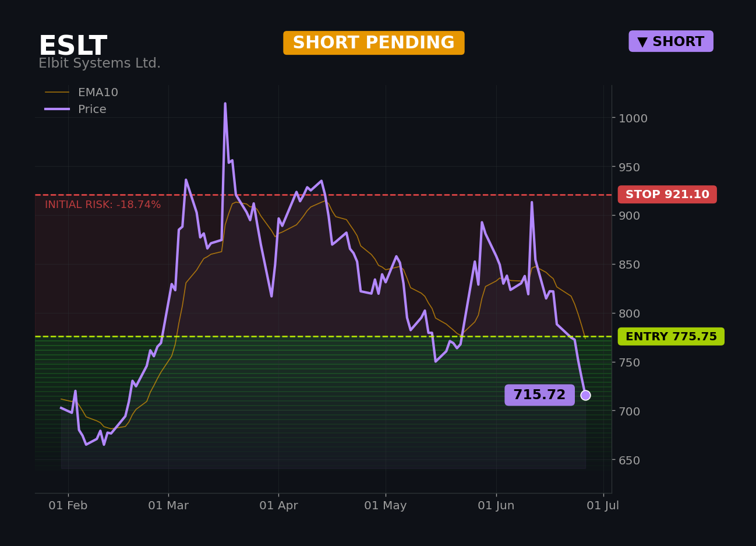Click the ENTRY 775.75 label
Image resolution: width=756 pixels, height=546 pixels.
[671, 336]
